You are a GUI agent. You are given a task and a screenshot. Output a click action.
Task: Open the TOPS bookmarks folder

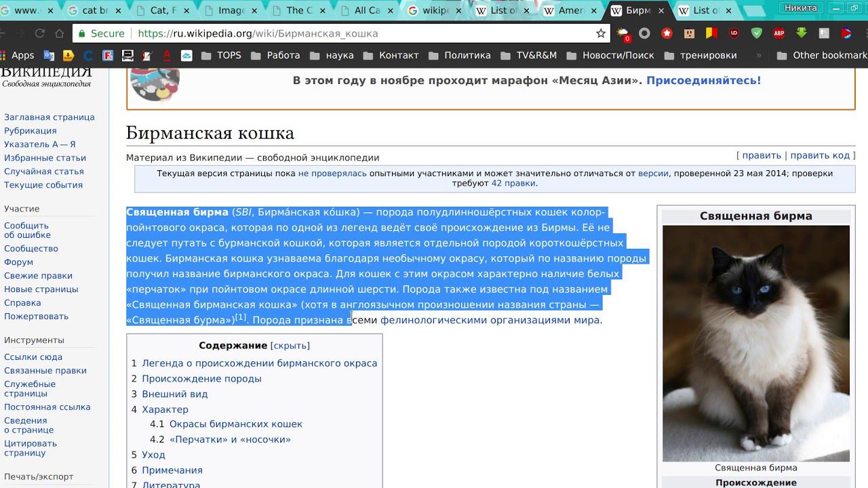[x=221, y=56]
